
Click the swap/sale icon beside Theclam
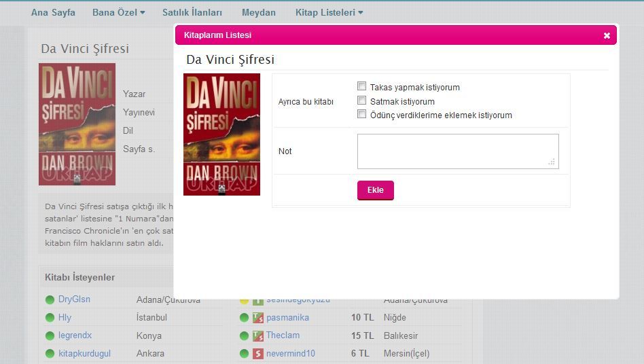(x=258, y=335)
